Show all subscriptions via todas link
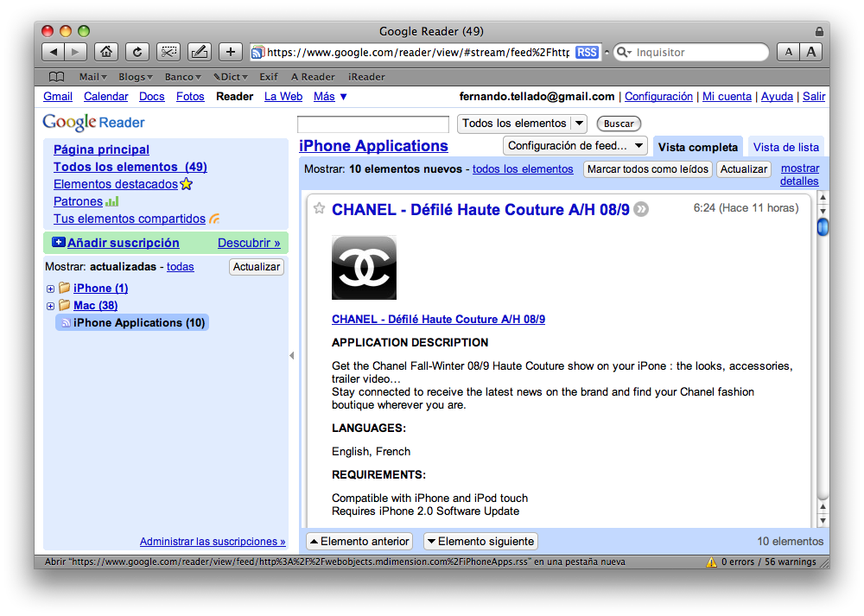 (x=181, y=267)
